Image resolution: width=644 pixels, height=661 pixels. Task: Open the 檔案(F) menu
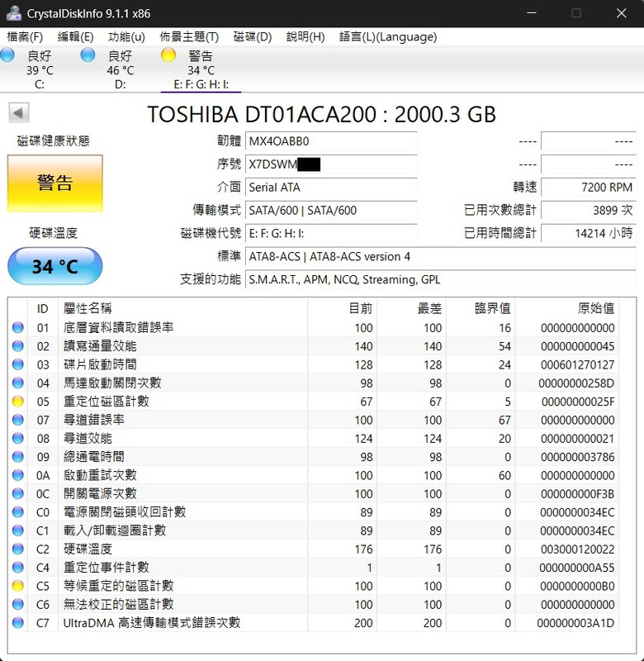pyautogui.click(x=25, y=37)
